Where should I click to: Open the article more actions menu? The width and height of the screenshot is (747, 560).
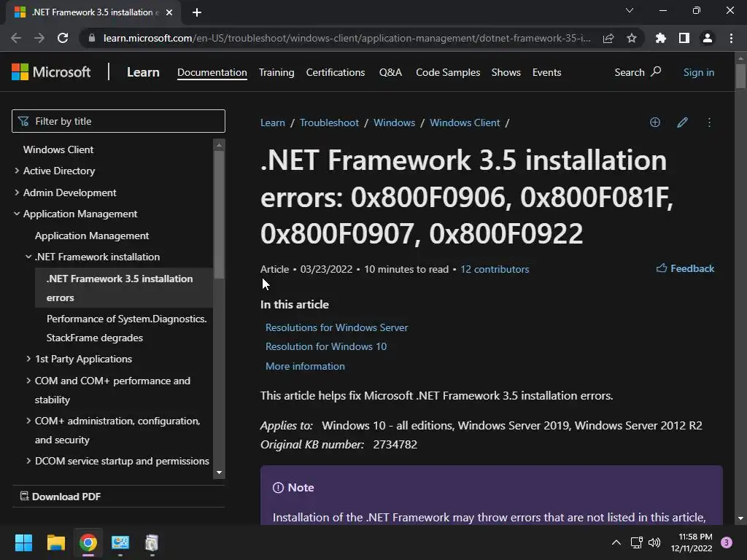[x=709, y=122]
